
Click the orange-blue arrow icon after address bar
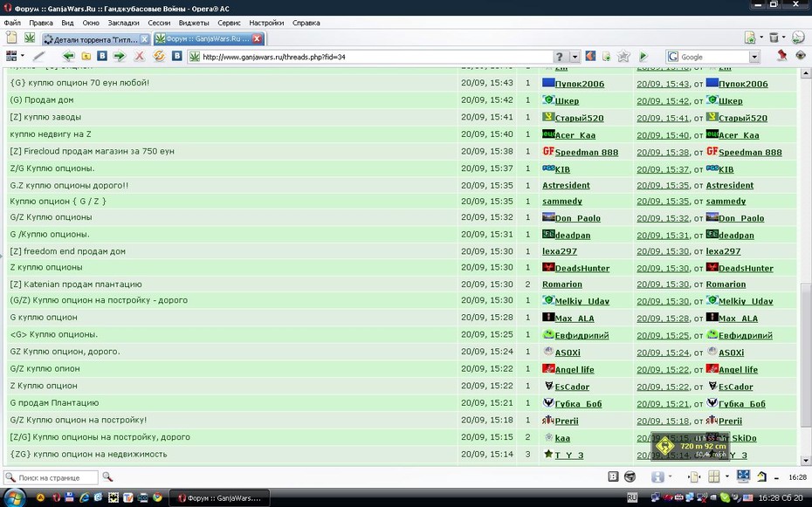590,56
